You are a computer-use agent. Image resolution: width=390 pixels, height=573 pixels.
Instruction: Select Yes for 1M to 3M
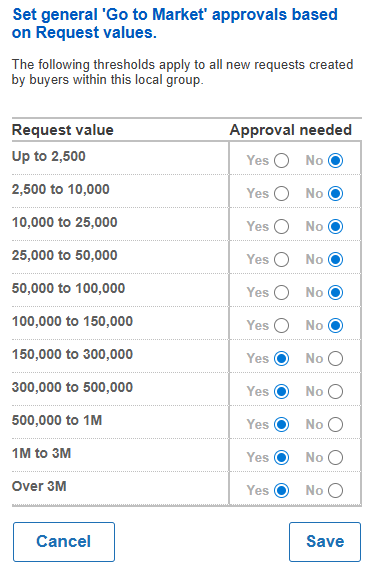(281, 458)
